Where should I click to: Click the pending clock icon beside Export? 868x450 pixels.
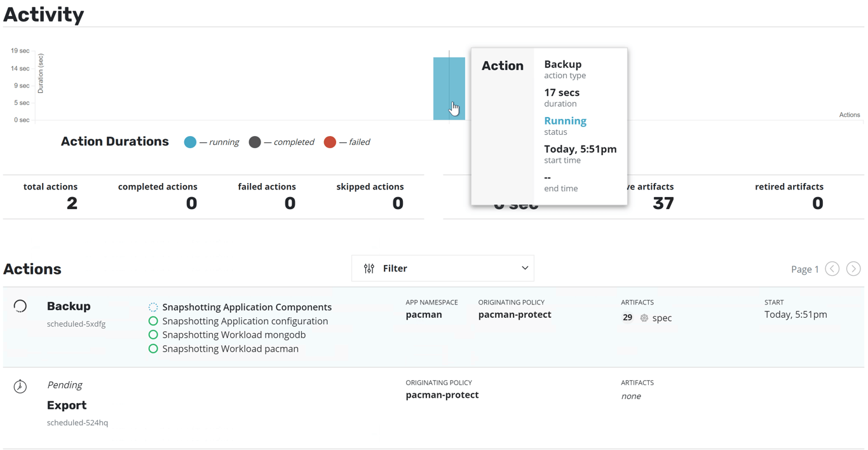pos(20,386)
